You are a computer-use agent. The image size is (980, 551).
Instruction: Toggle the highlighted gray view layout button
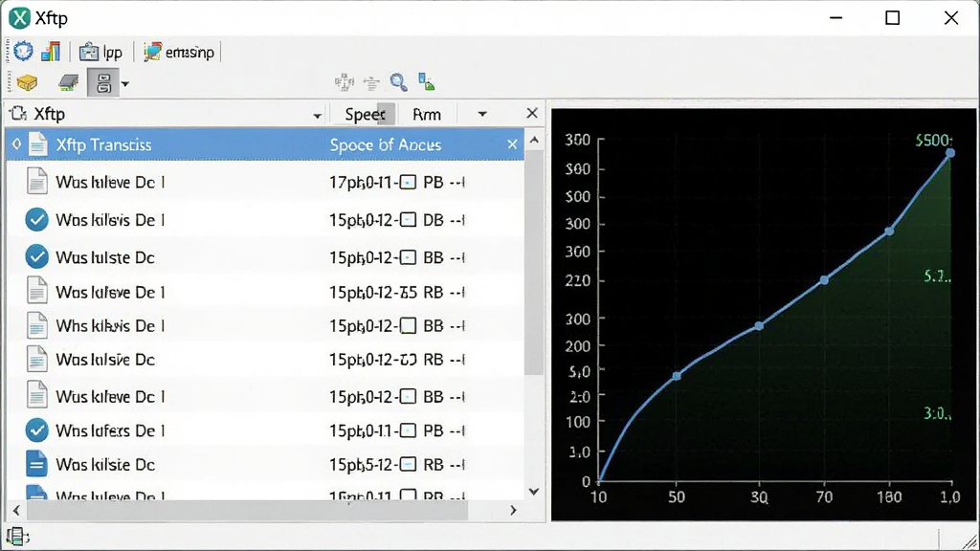coord(103,82)
